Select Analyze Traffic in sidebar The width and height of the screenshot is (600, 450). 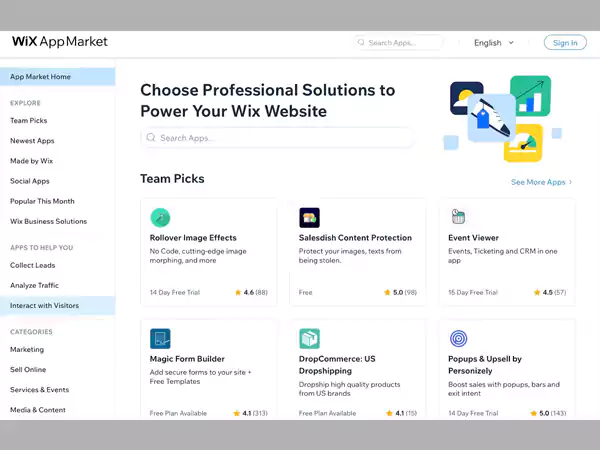(34, 285)
